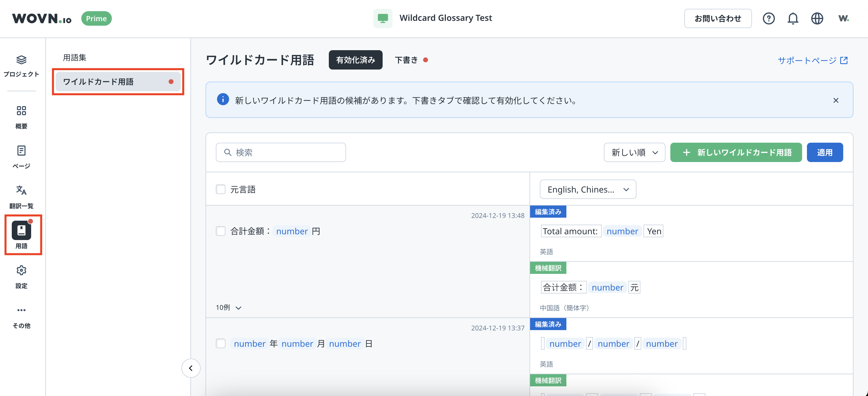The image size is (868, 396).
Task: Open the サポートページ link
Action: pos(812,60)
